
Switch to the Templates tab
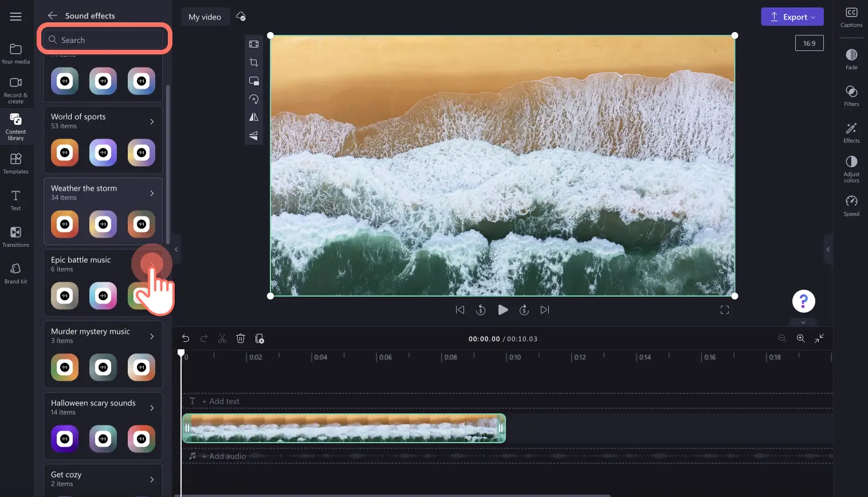[16, 163]
